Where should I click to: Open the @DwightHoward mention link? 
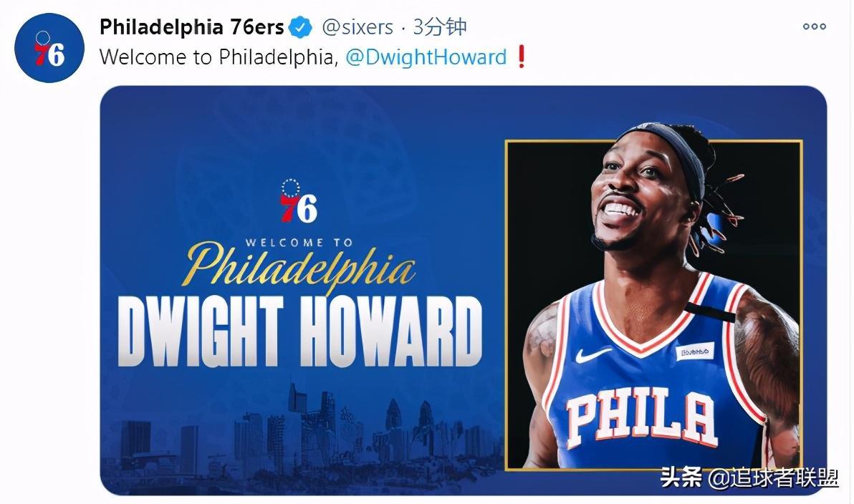click(x=426, y=57)
